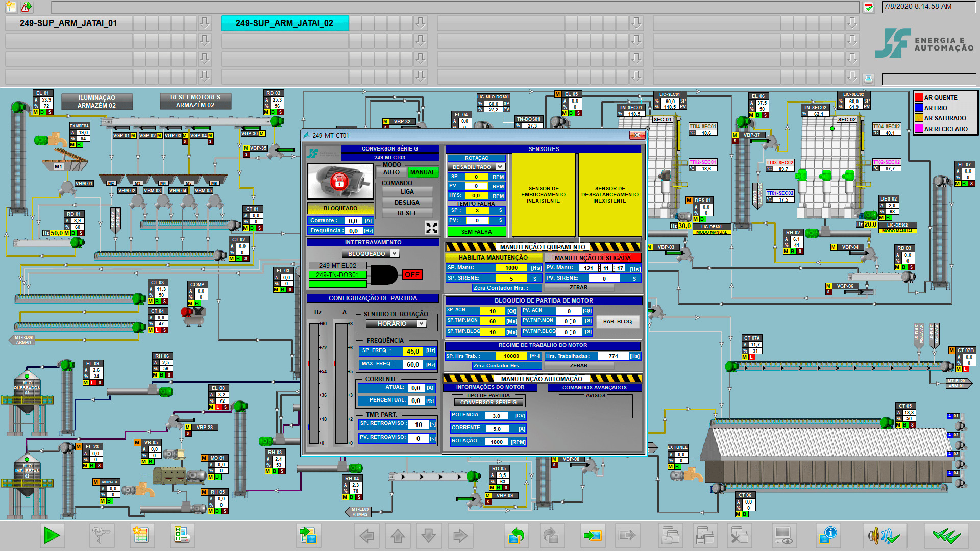The width and height of the screenshot is (980, 551).
Task: Click the locked motor image thumbnail
Action: pyautogui.click(x=337, y=181)
